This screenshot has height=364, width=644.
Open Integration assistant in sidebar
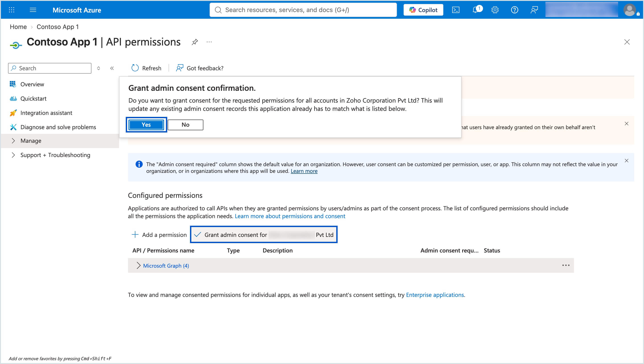46,113
